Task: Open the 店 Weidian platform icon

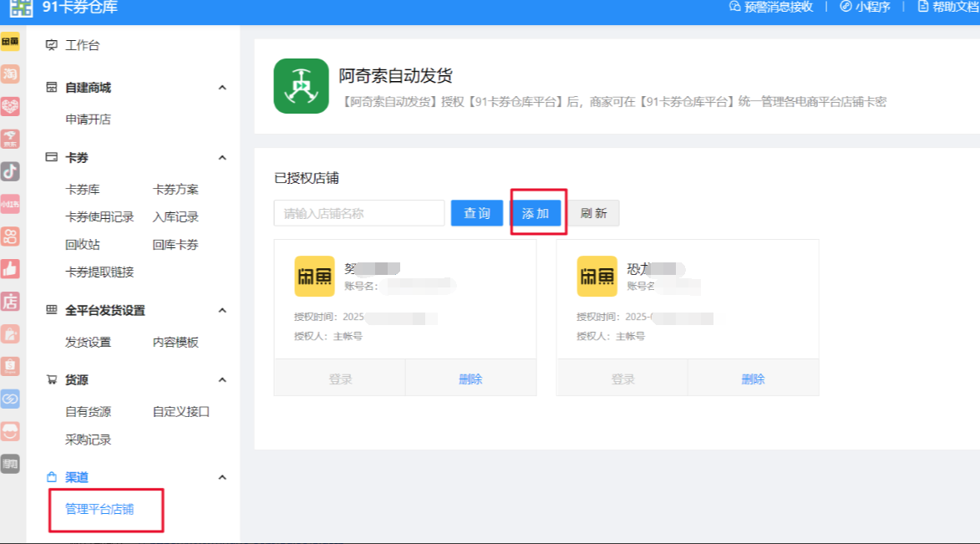Action: tap(10, 302)
